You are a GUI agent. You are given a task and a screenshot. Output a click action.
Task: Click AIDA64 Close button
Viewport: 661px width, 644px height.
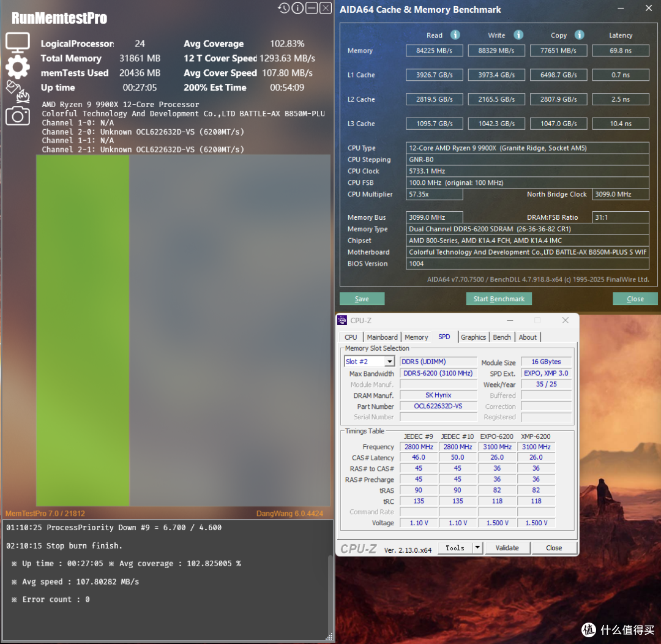(635, 299)
